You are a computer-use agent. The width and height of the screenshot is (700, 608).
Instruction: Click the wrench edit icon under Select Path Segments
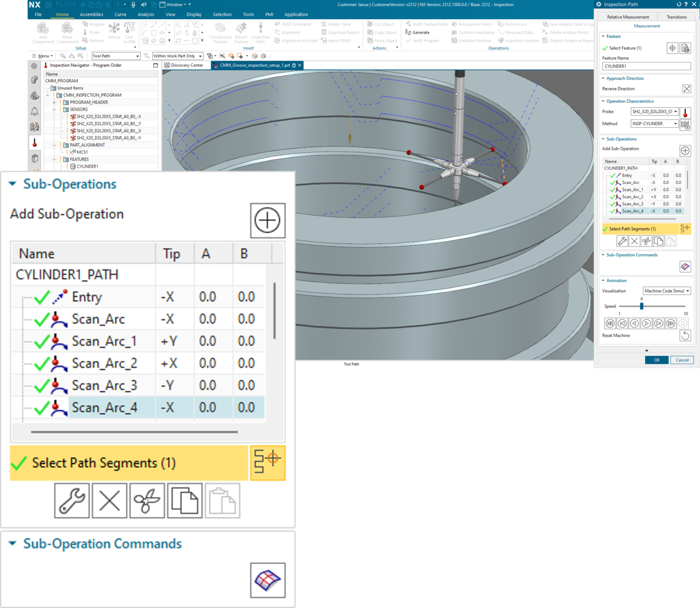(x=72, y=500)
